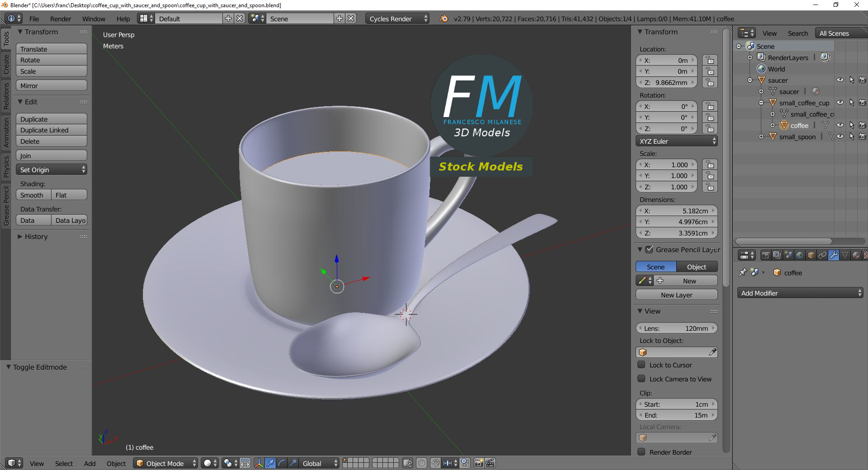Open the Object Mode selector dropdown
This screenshot has width=868, height=470.
(166, 463)
